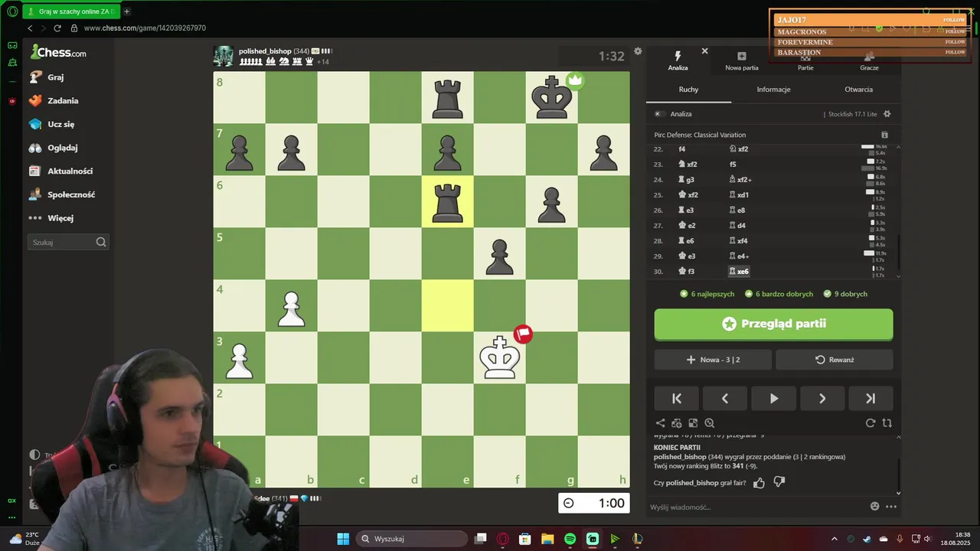The image size is (980, 551).
Task: Click the magnifier analysis icon
Action: click(710, 423)
